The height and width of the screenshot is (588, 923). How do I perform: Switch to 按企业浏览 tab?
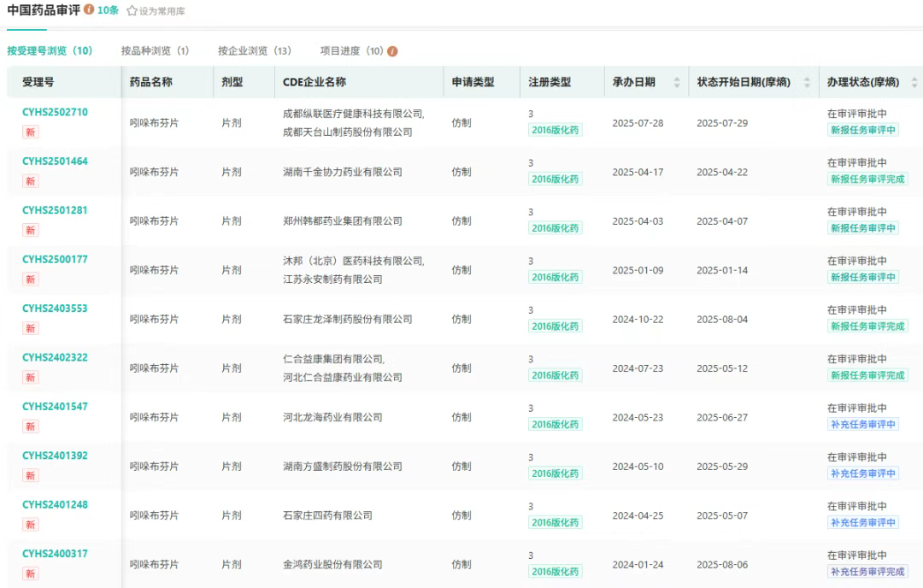pos(255,51)
